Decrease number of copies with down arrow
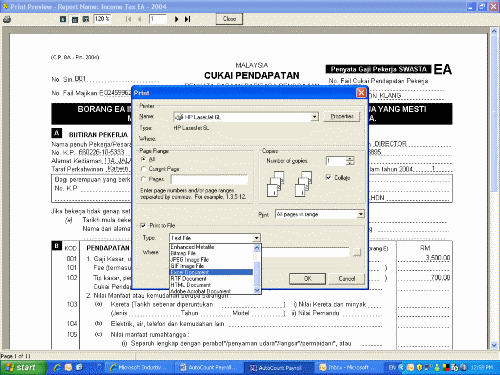This screenshot has width=500, height=375. tap(350, 163)
